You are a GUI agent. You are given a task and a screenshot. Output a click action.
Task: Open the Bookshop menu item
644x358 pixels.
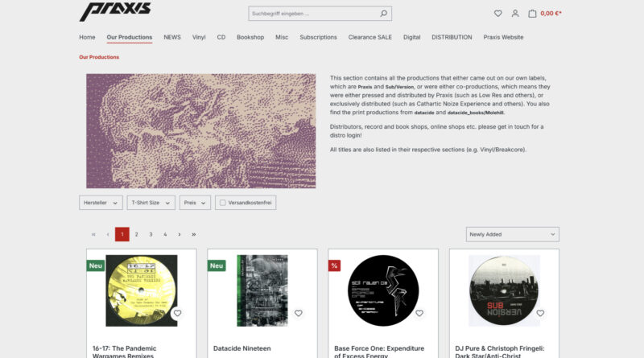click(x=250, y=37)
